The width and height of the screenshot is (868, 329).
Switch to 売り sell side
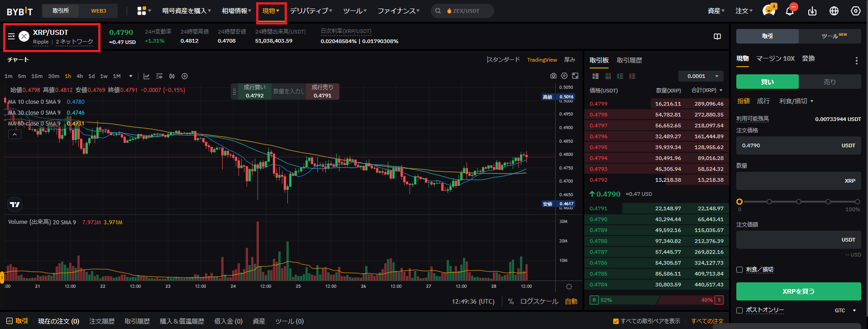[830, 82]
